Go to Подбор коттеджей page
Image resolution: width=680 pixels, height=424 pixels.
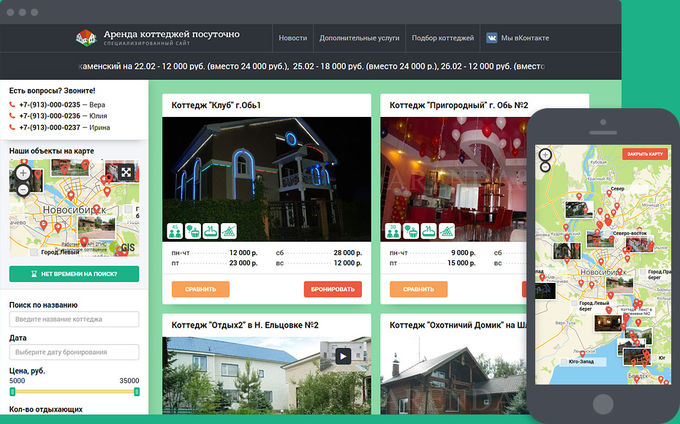pyautogui.click(x=442, y=37)
